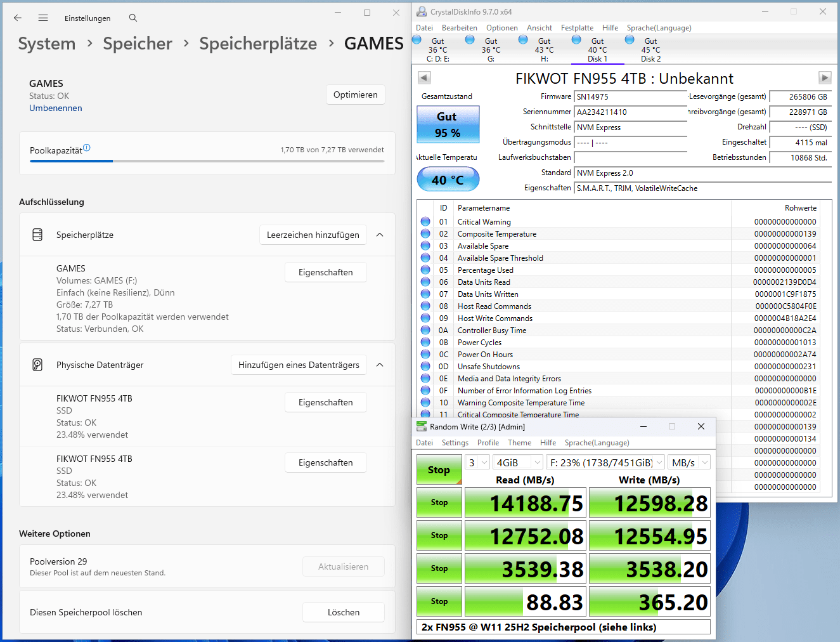Click Leerzeichen hinzufügen button
This screenshot has width=840, height=642.
(313, 235)
